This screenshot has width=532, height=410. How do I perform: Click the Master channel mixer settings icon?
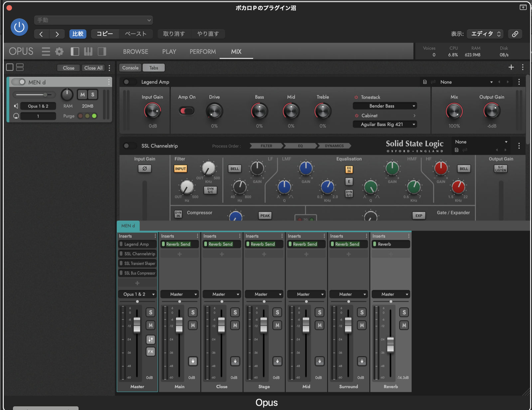pyautogui.click(x=151, y=339)
